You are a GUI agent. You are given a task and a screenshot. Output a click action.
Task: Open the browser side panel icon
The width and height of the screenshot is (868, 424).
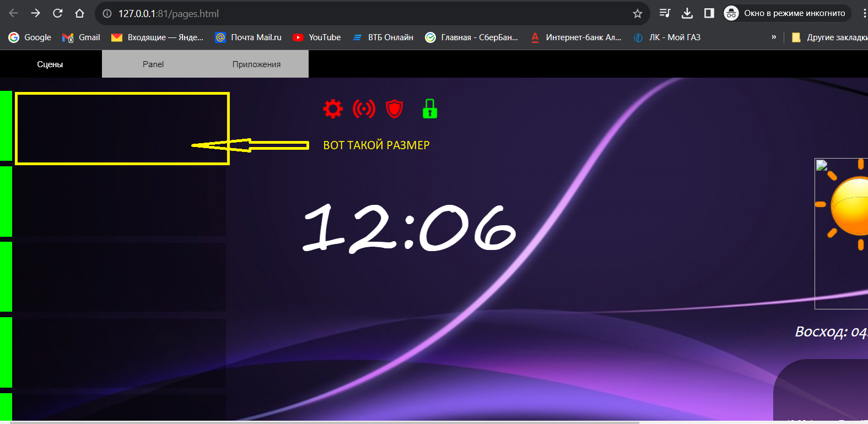[x=709, y=13]
